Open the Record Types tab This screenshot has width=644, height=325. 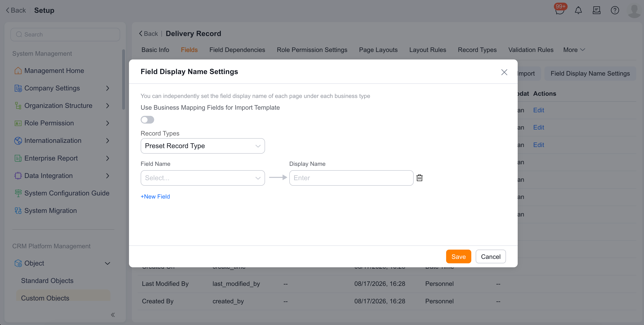click(x=477, y=50)
